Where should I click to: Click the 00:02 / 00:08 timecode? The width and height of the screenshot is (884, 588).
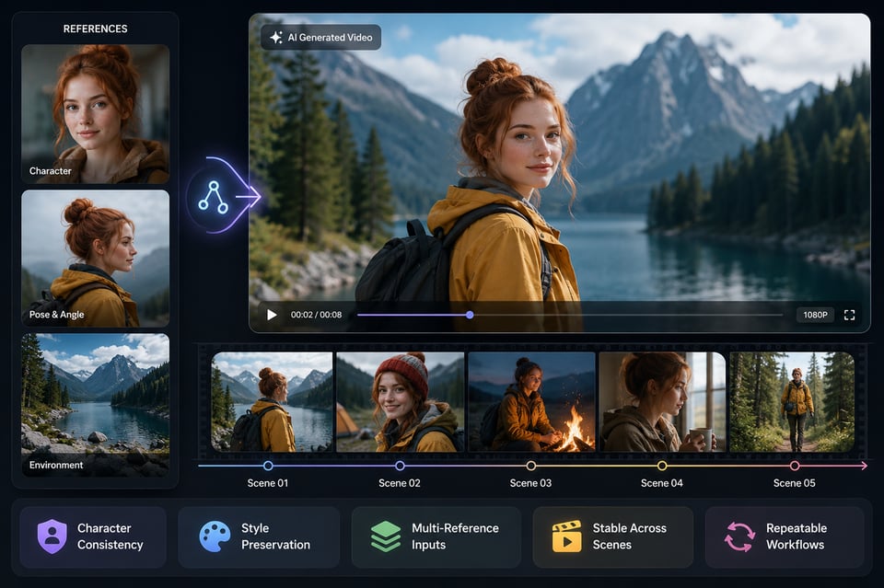(x=316, y=315)
